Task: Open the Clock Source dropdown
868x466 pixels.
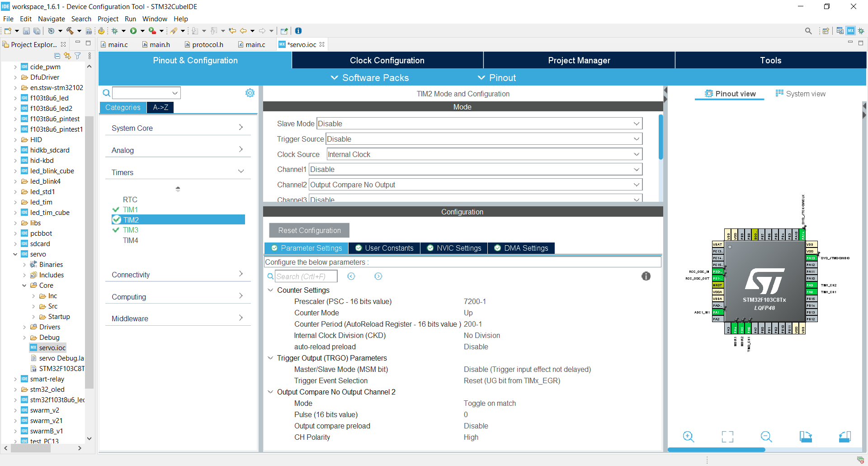Action: [x=484, y=154]
